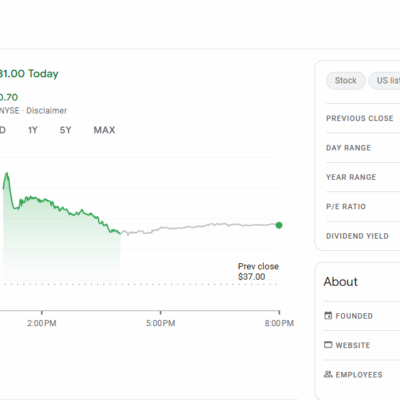Click the 5:00 PM axis marker

coord(160,323)
